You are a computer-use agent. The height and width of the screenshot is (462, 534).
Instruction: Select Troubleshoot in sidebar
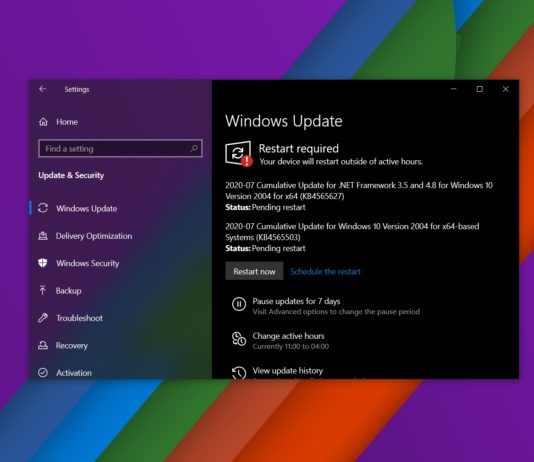tap(79, 318)
